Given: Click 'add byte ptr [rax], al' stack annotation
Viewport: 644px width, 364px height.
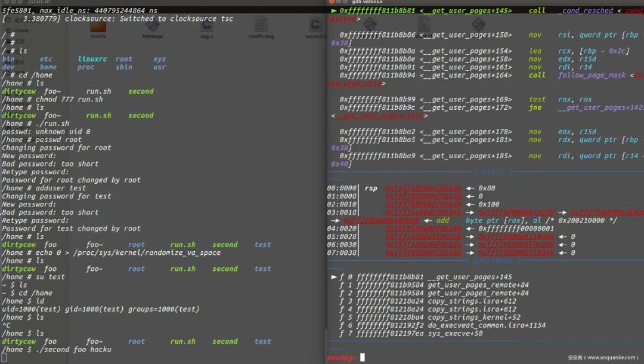Looking at the screenshot, I should (489, 221).
